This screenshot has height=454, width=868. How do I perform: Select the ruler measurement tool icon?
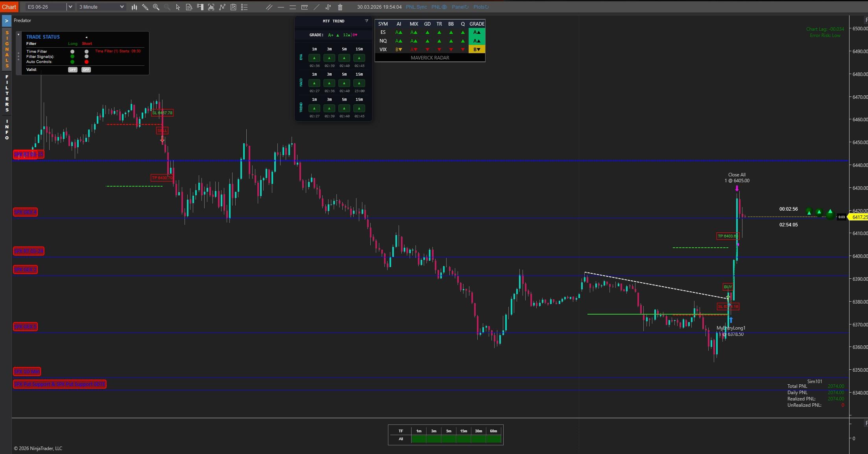[x=305, y=7]
